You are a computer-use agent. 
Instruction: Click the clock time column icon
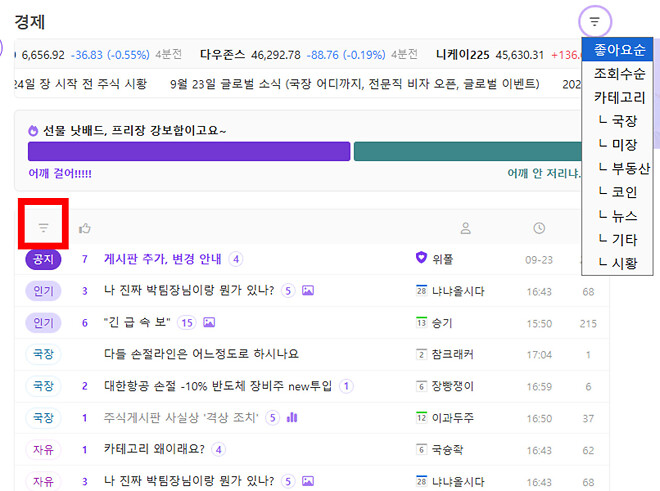[x=539, y=228]
